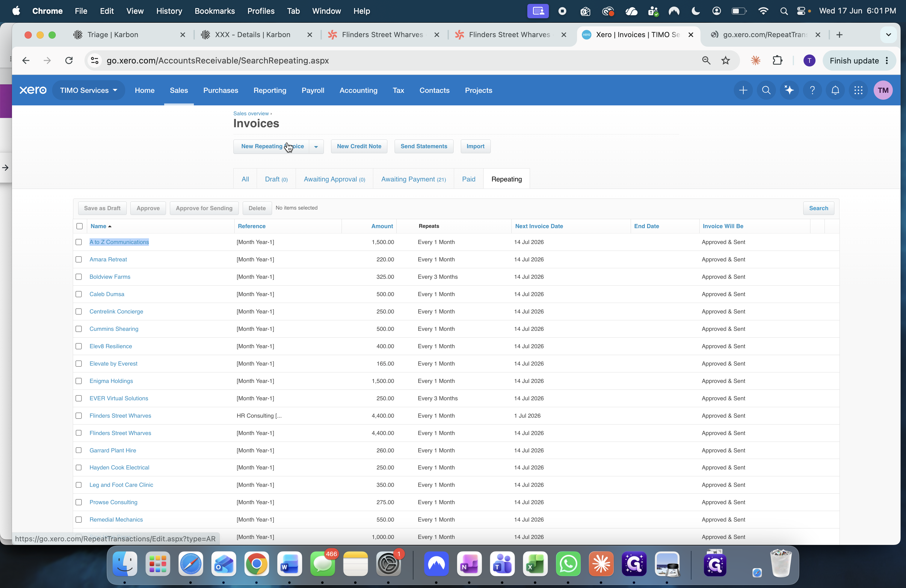Tick the Cummins Shearing checkbox
Screen dimensions: 906x588
pos(78,329)
